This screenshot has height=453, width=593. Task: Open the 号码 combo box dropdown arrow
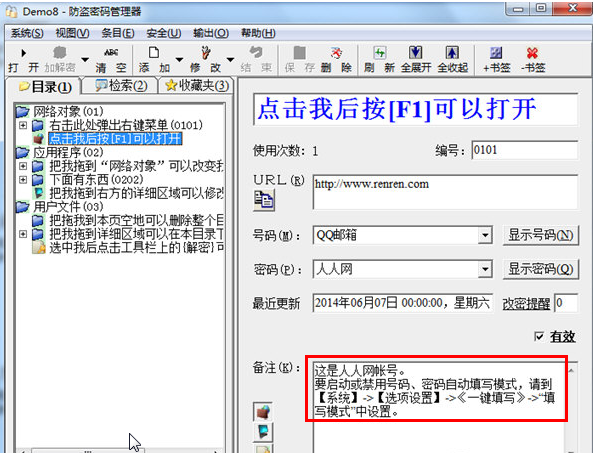click(x=484, y=235)
